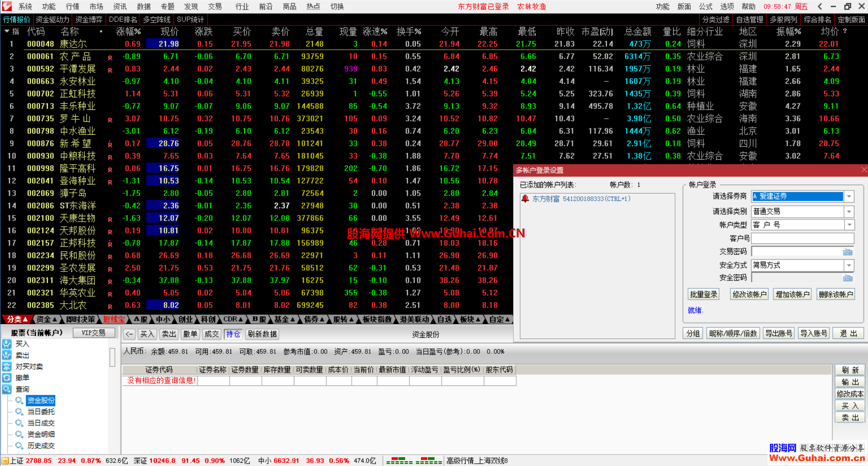Open the 交易 menu

tap(215, 6)
